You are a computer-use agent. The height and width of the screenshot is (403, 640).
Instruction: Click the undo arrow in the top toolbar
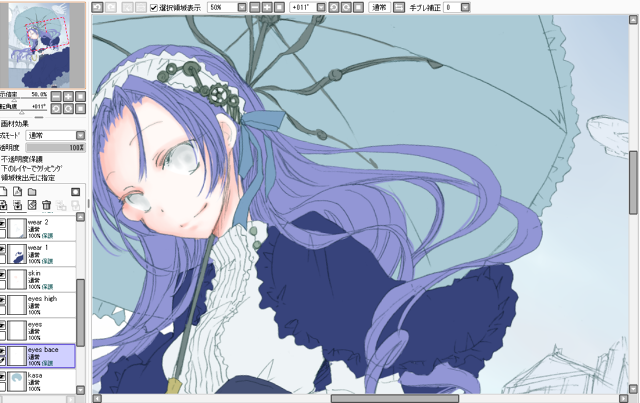[97, 7]
